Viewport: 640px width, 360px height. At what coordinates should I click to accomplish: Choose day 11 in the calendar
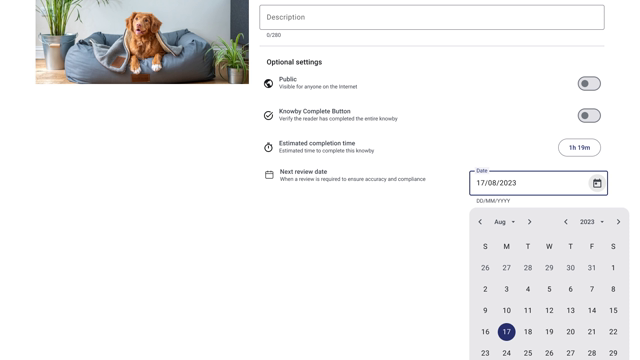(528, 311)
